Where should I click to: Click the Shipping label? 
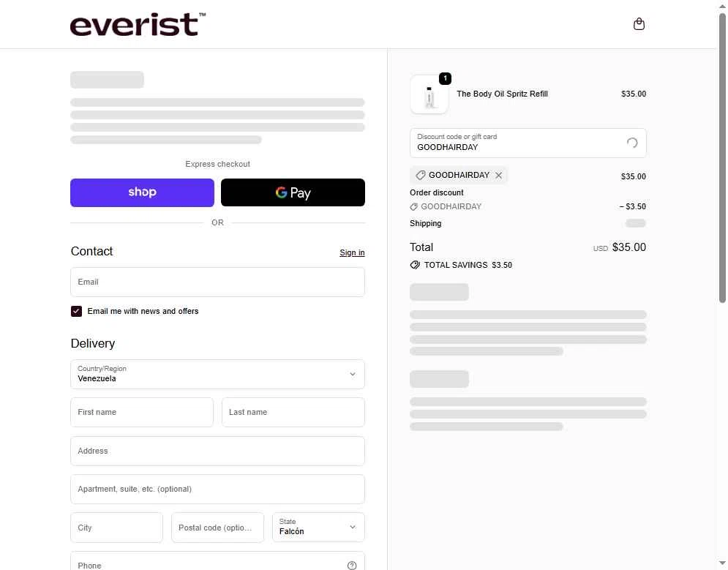pos(425,224)
